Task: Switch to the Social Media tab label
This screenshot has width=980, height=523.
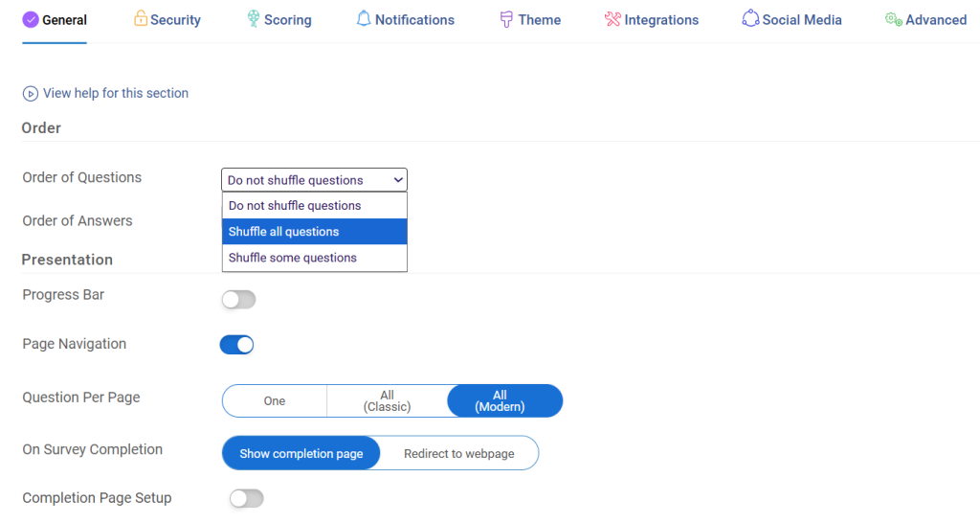Action: pyautogui.click(x=802, y=20)
